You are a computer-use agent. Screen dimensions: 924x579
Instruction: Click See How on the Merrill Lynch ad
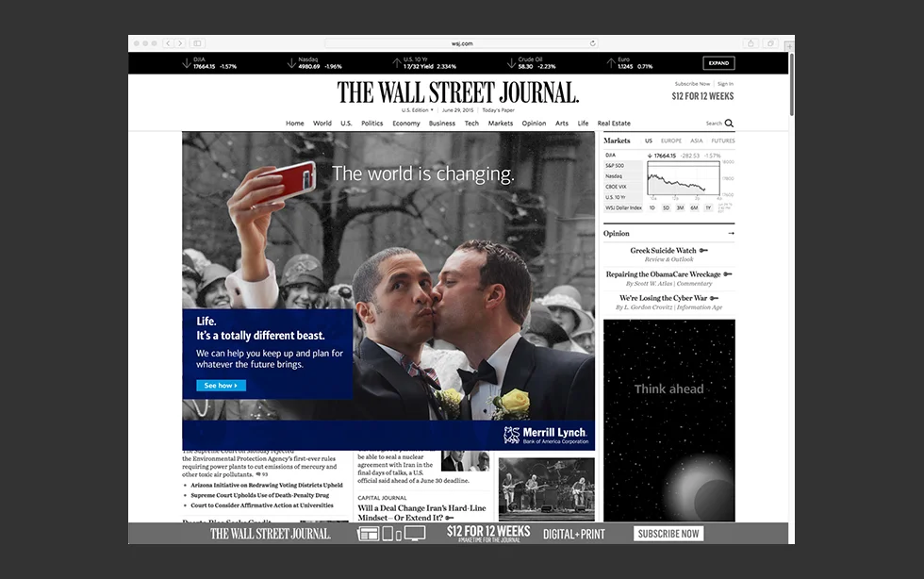(x=221, y=385)
